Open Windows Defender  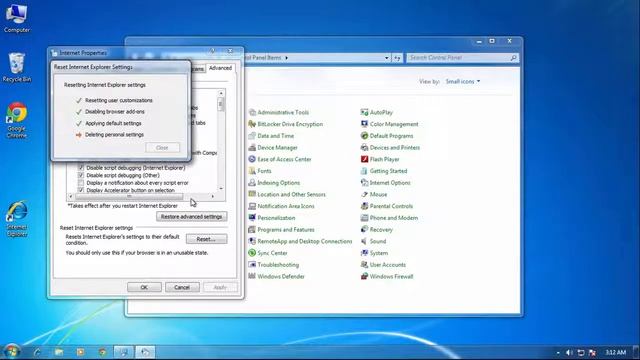pos(277,277)
